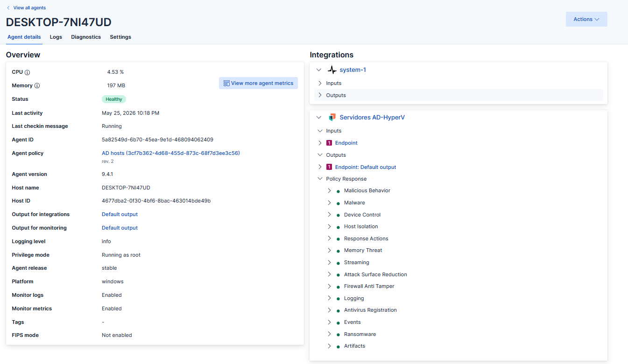Click the Servidores AD-HyperV shield icon
The height and width of the screenshot is (364, 628).
332,118
